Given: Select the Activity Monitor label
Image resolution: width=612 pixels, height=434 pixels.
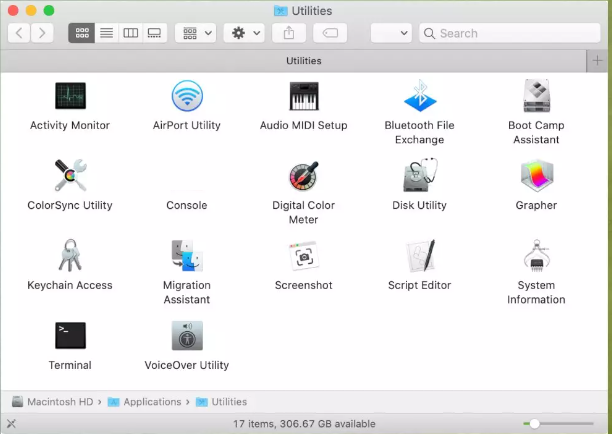Looking at the screenshot, I should click(x=70, y=125).
